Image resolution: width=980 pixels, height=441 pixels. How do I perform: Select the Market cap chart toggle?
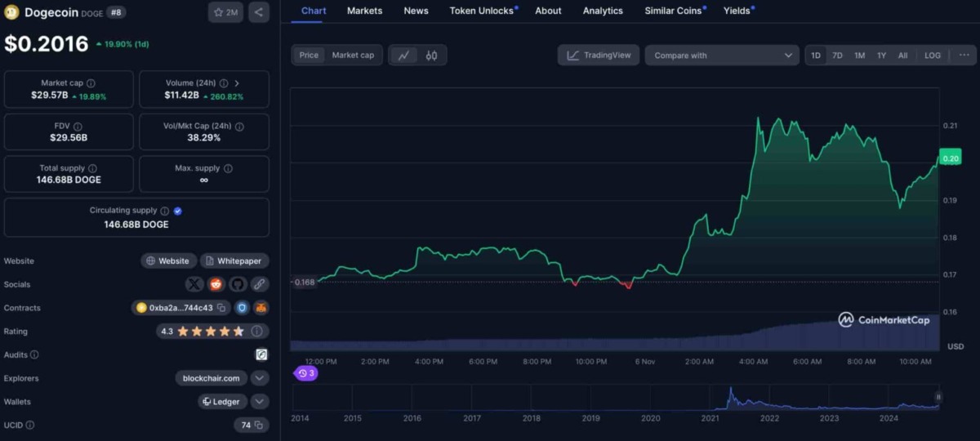point(353,56)
